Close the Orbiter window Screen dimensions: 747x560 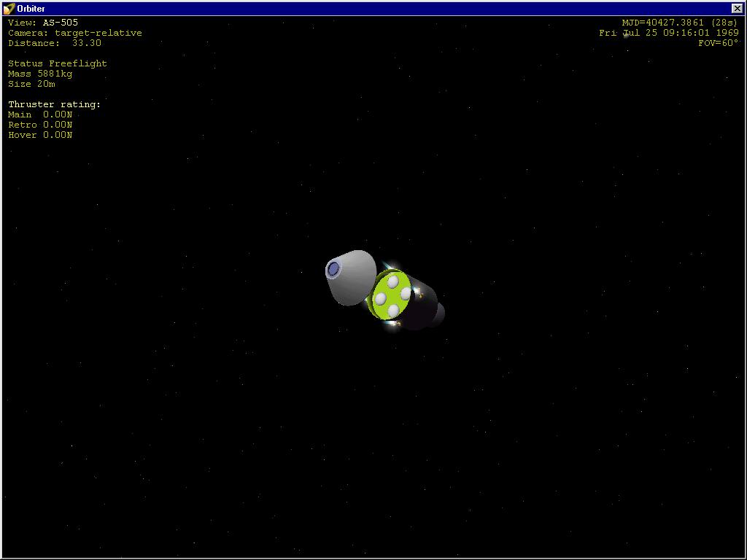click(x=737, y=8)
